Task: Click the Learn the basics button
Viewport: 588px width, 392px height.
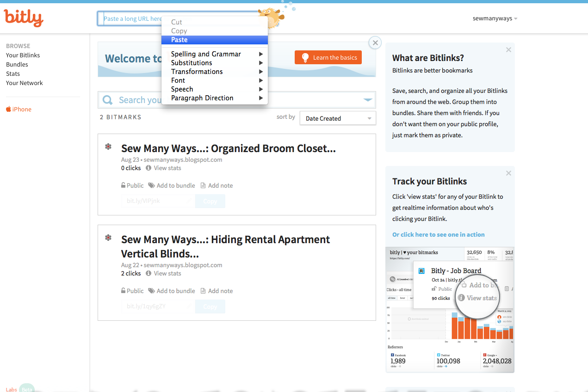Action: 328,57
